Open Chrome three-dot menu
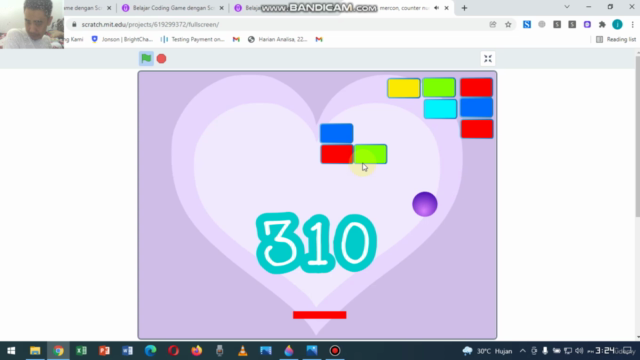This screenshot has height=360, width=640. 632,24
